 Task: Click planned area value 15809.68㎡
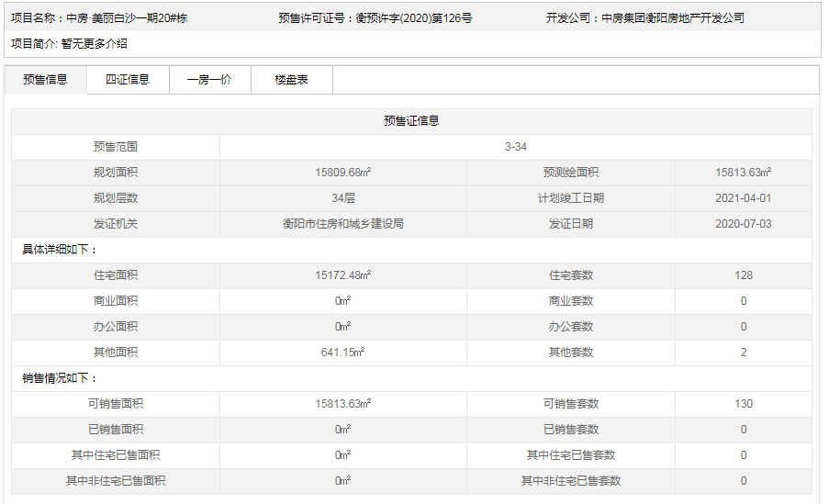pos(342,173)
